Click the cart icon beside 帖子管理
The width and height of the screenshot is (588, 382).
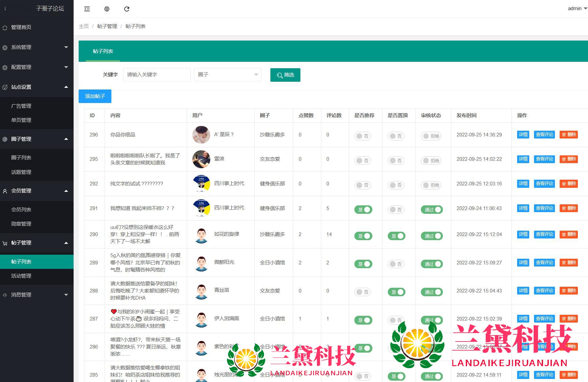(x=5, y=243)
